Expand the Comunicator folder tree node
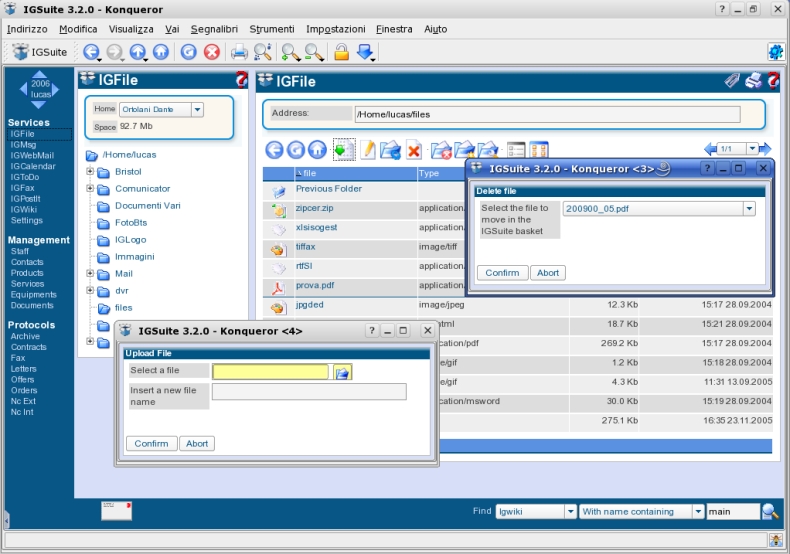790x554 pixels. click(x=90, y=188)
